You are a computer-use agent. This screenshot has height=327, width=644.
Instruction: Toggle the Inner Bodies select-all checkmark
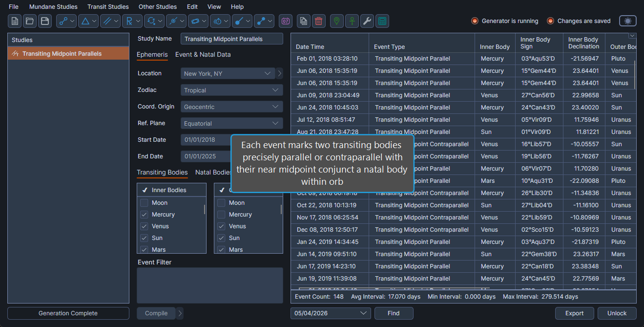point(145,190)
